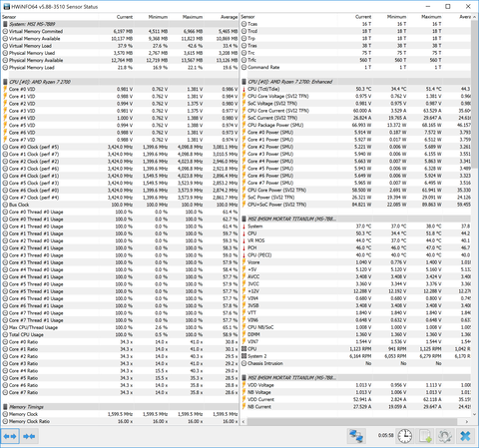The image size is (479, 448).
Task: Click the lightning icon beside Core #0 VID
Action: 5,89
